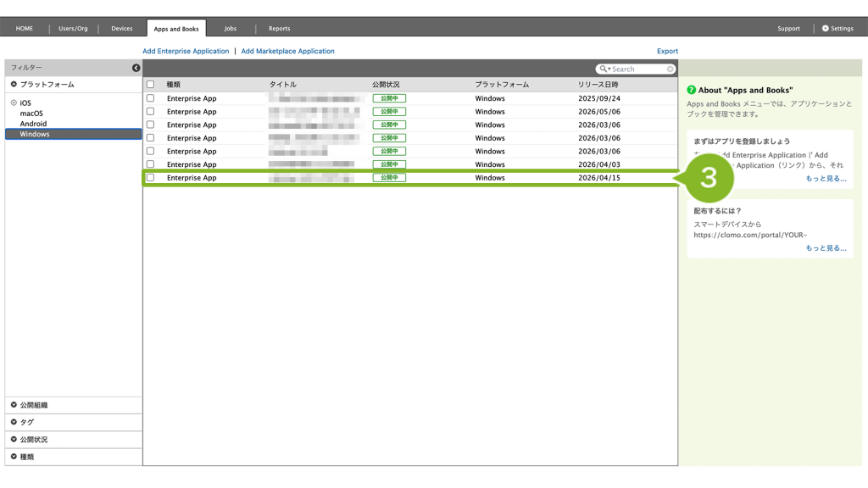Click the 公開中 badge in the 2025/09/24 row
868x488 pixels.
point(389,98)
